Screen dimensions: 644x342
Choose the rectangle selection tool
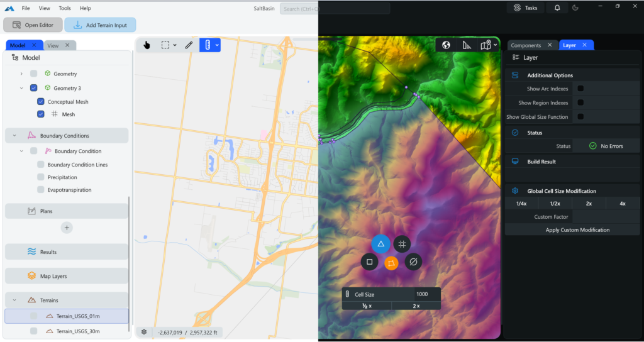(x=165, y=45)
